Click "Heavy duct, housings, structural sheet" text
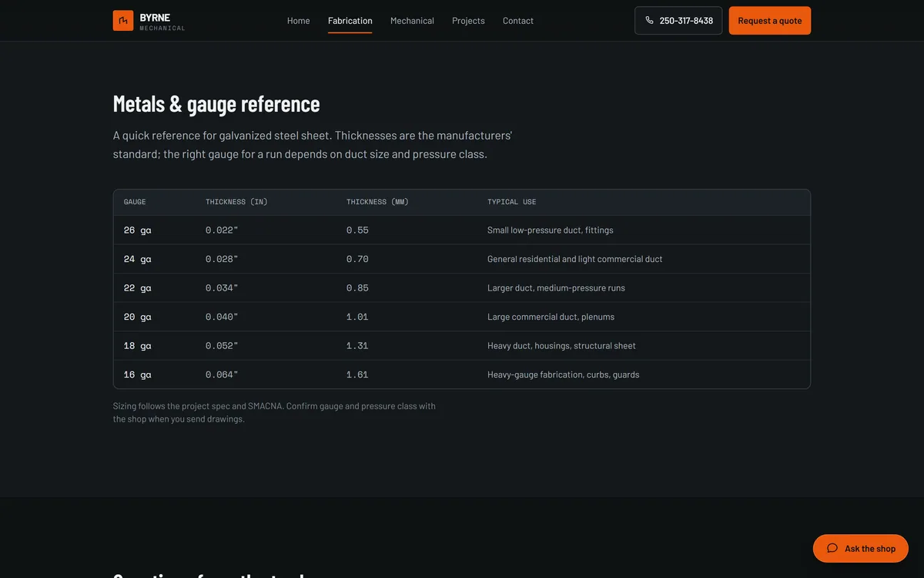Image resolution: width=924 pixels, height=578 pixels. [561, 346]
